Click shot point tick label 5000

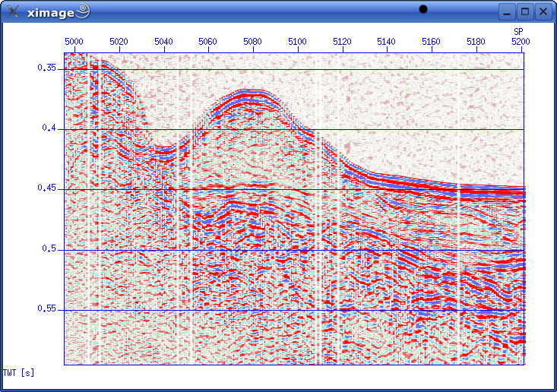74,42
